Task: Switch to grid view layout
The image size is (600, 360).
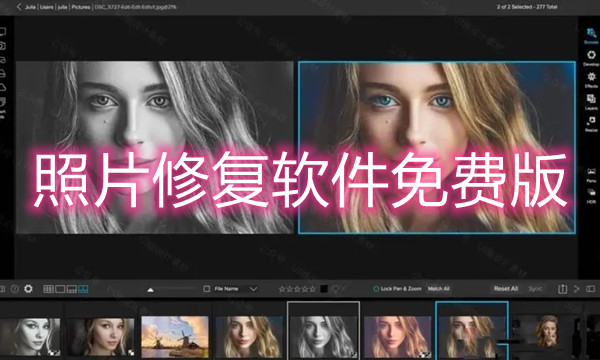Action: (49, 289)
